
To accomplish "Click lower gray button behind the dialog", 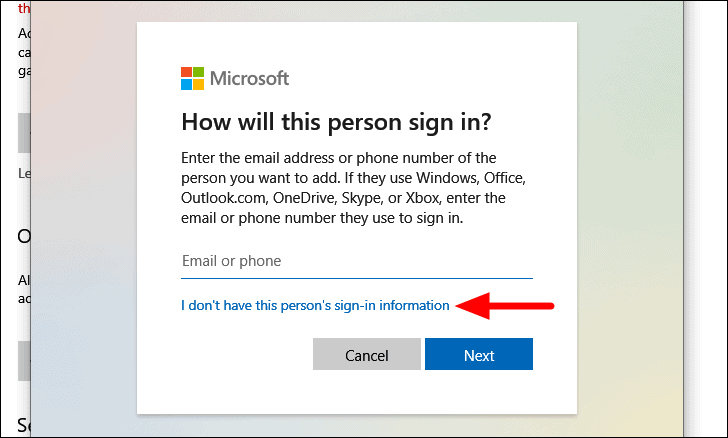I will pos(24,361).
